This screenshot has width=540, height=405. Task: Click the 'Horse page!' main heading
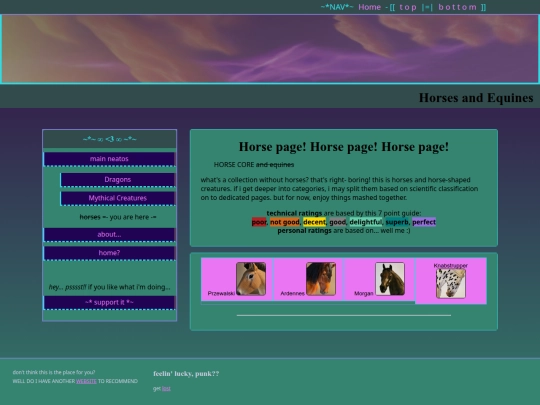click(x=344, y=147)
